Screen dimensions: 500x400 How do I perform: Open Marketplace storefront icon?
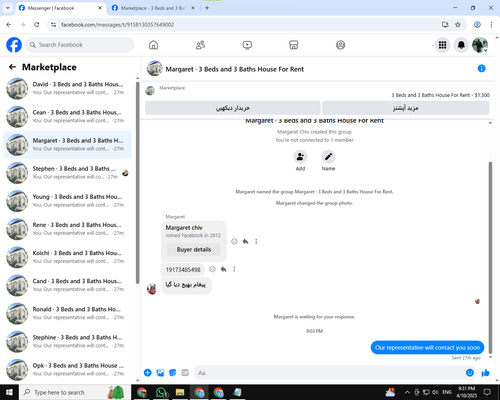coord(294,45)
